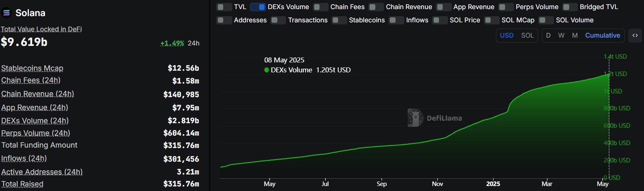The height and width of the screenshot is (191, 644).
Task: Switch on SOL Price toggle
Action: (x=440, y=20)
